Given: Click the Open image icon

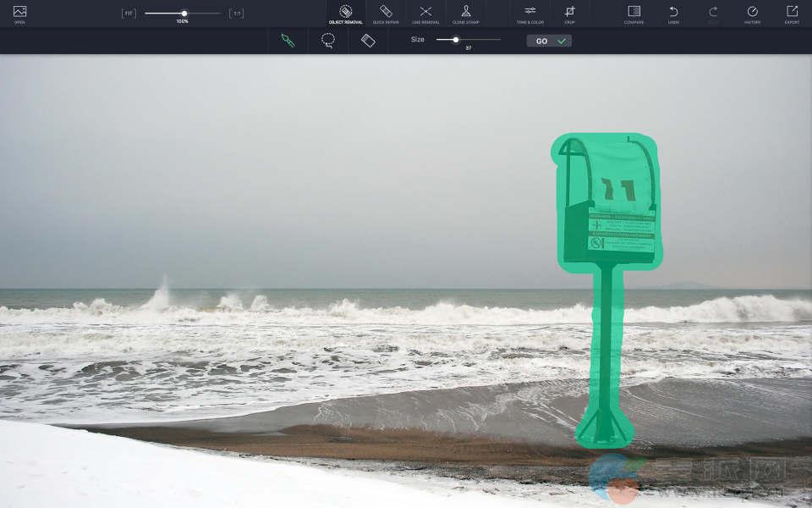Looking at the screenshot, I should coord(19,12).
